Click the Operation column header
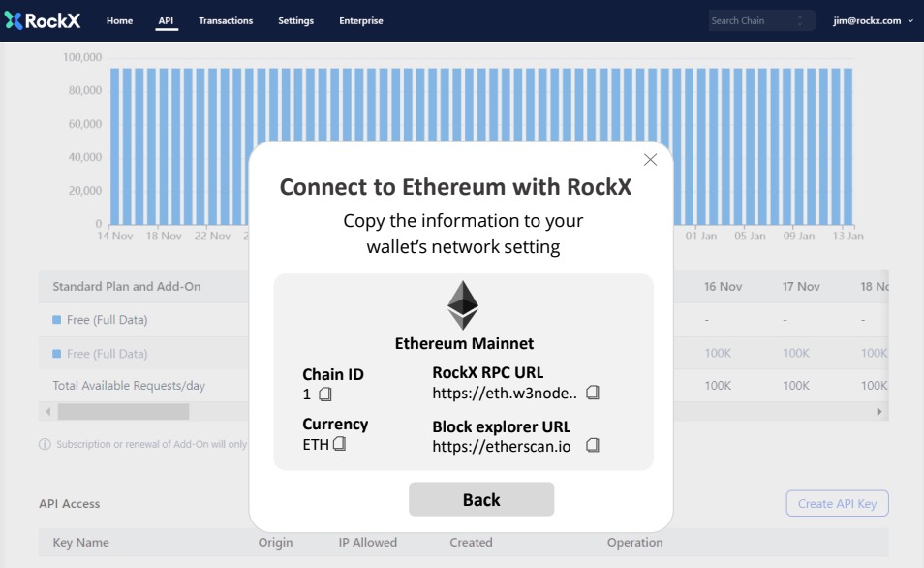924x568 pixels. pyautogui.click(x=634, y=543)
